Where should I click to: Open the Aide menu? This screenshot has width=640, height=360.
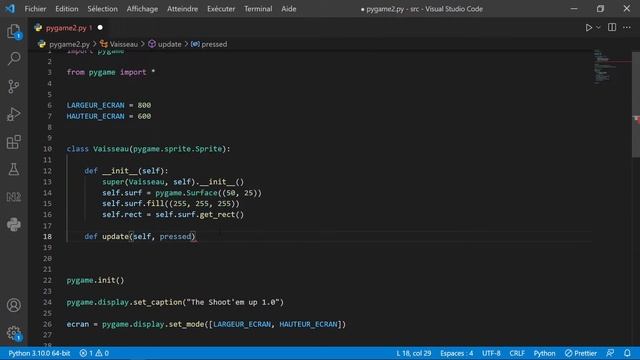point(289,9)
